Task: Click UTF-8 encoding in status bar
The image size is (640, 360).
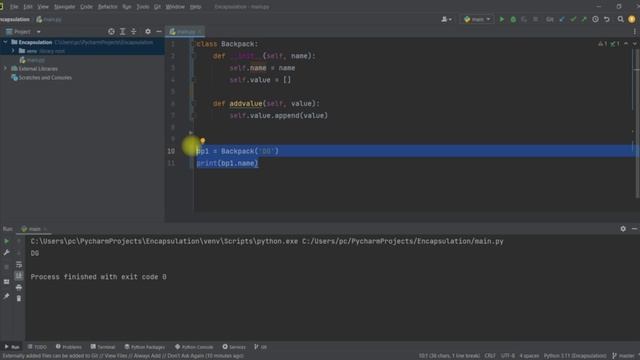Action: click(508, 356)
